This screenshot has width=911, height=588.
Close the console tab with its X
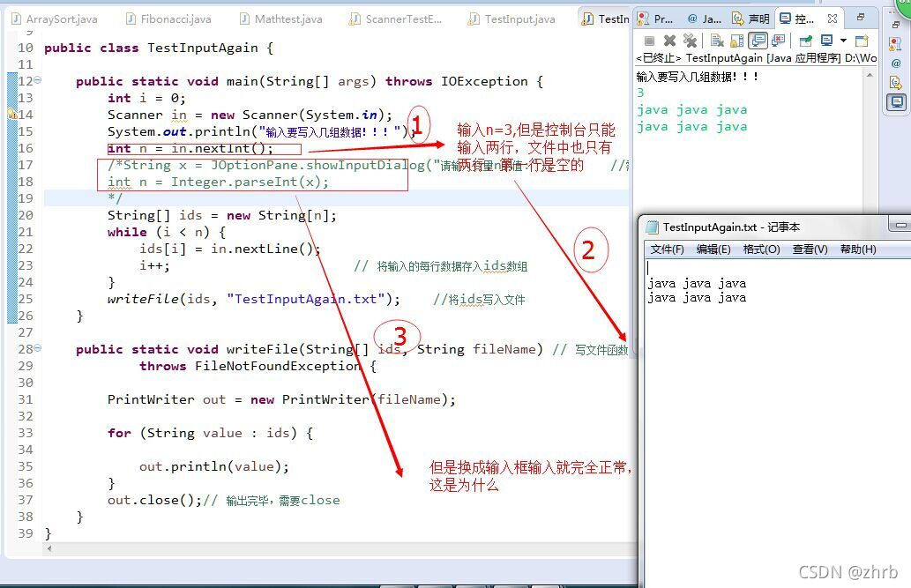tap(833, 19)
